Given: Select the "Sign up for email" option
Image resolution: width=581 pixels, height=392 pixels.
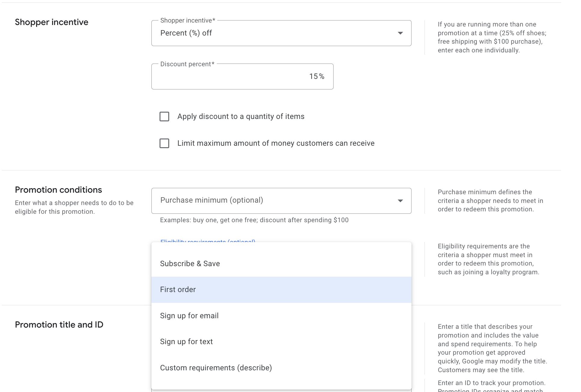Looking at the screenshot, I should [189, 316].
